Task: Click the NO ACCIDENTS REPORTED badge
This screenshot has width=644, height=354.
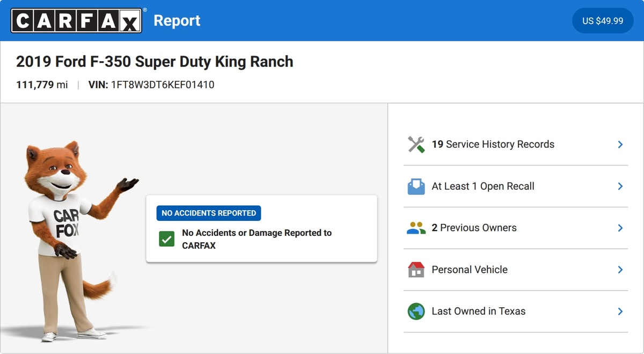Action: (x=209, y=213)
